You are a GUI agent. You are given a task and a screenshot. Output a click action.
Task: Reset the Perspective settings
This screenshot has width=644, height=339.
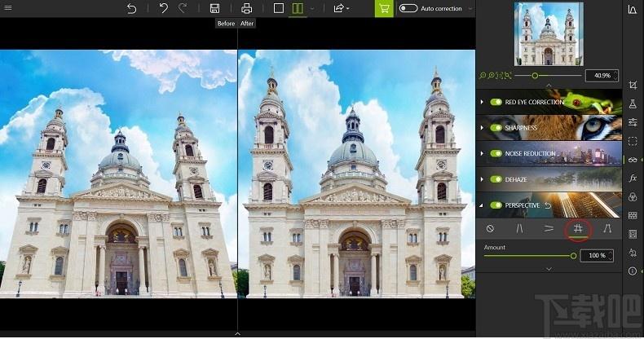pyautogui.click(x=548, y=205)
